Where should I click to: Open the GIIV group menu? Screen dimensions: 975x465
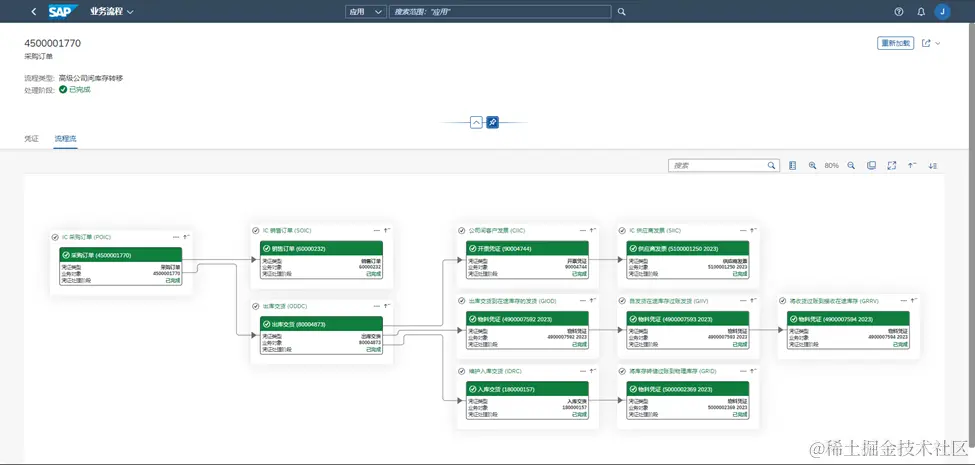(x=743, y=300)
